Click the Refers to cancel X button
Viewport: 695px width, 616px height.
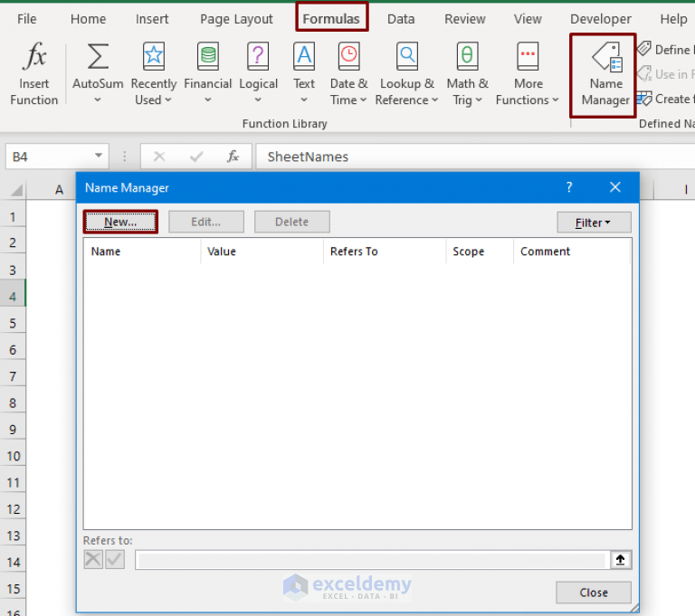(x=93, y=559)
